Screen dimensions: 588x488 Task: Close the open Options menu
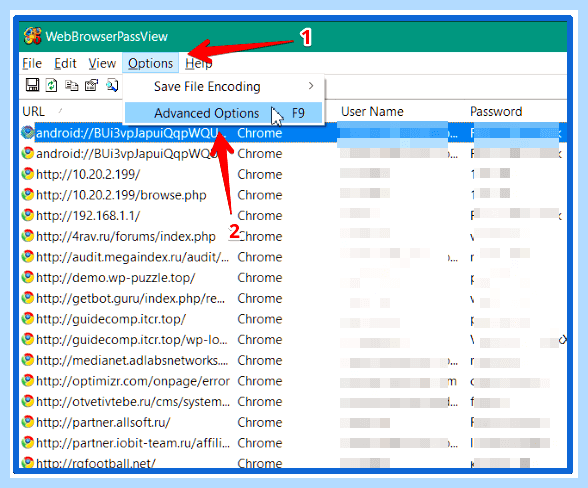pos(150,63)
